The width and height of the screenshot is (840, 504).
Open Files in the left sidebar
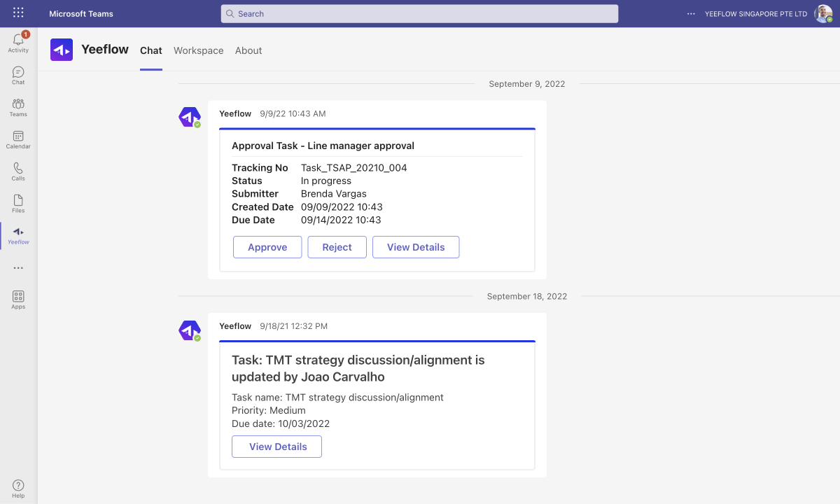click(18, 204)
